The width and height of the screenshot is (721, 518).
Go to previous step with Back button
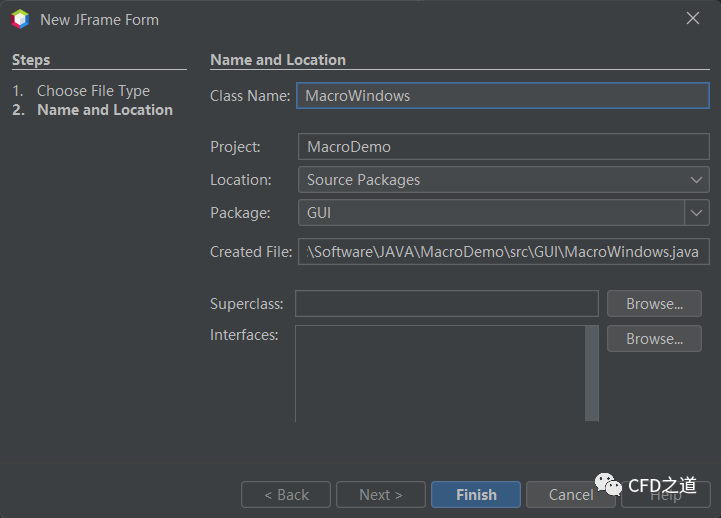[x=286, y=494]
